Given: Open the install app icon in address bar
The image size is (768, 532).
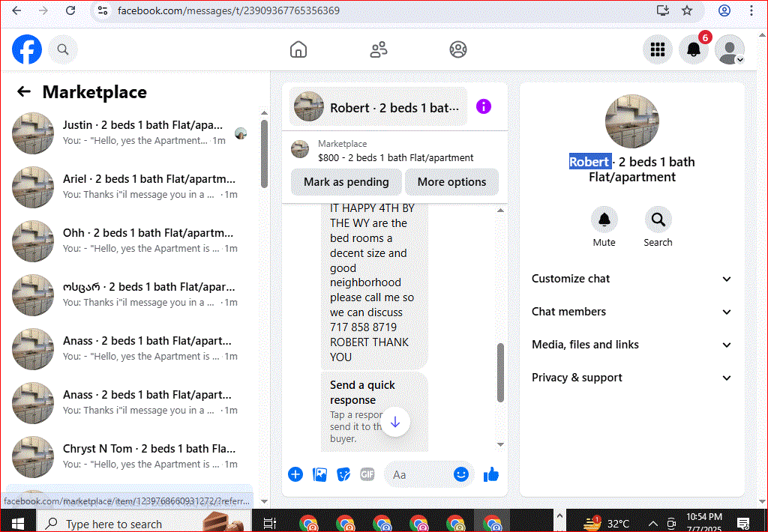Looking at the screenshot, I should pos(663,10).
